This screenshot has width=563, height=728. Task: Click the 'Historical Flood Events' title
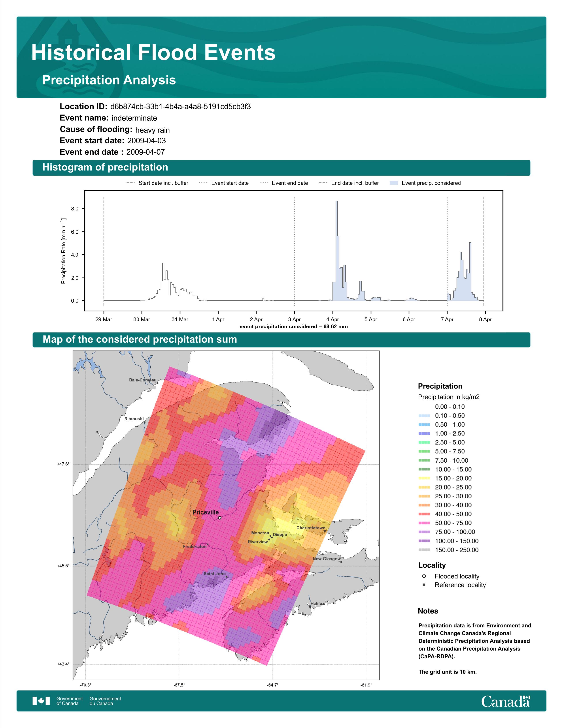point(153,53)
